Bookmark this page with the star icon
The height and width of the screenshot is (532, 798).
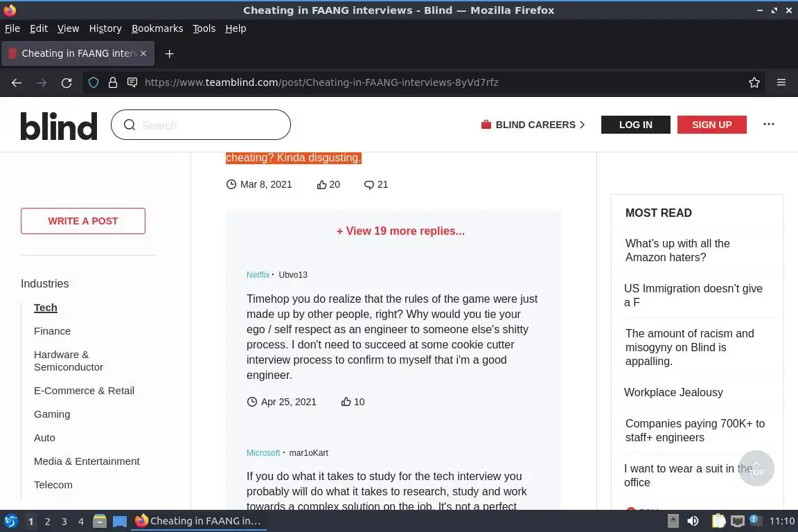point(754,82)
